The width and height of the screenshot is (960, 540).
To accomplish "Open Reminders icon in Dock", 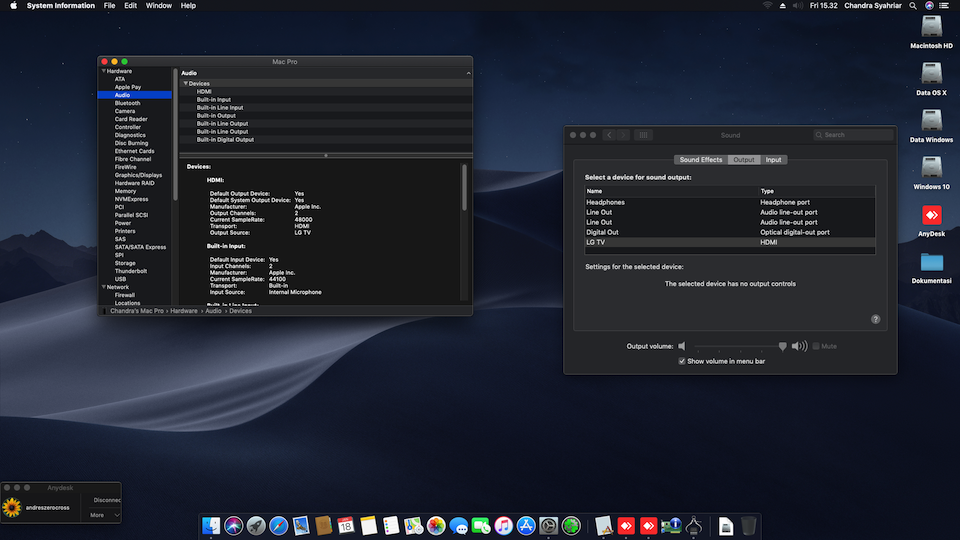I will pos(391,525).
